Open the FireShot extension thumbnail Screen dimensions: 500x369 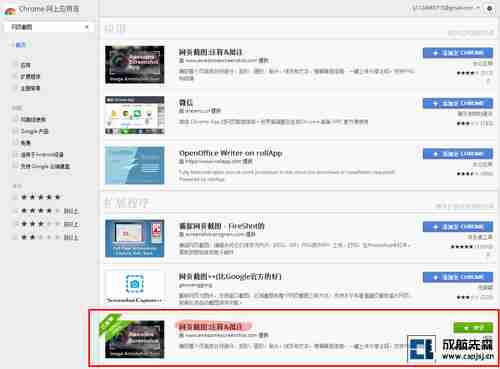pyautogui.click(x=135, y=238)
